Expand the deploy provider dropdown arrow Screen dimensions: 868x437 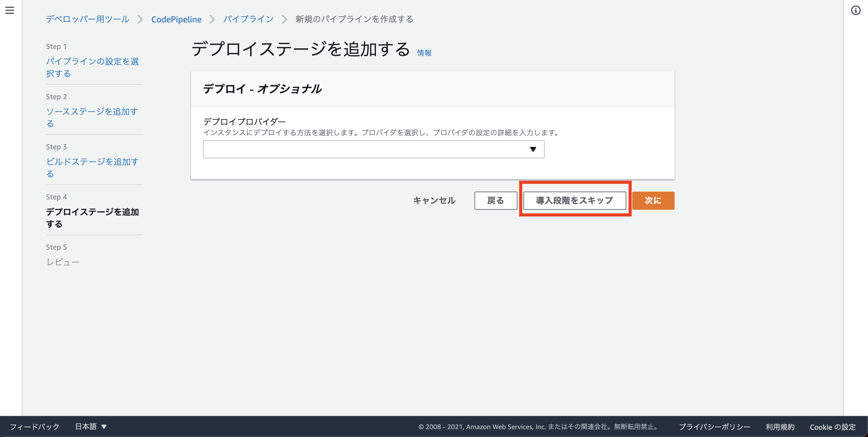533,149
